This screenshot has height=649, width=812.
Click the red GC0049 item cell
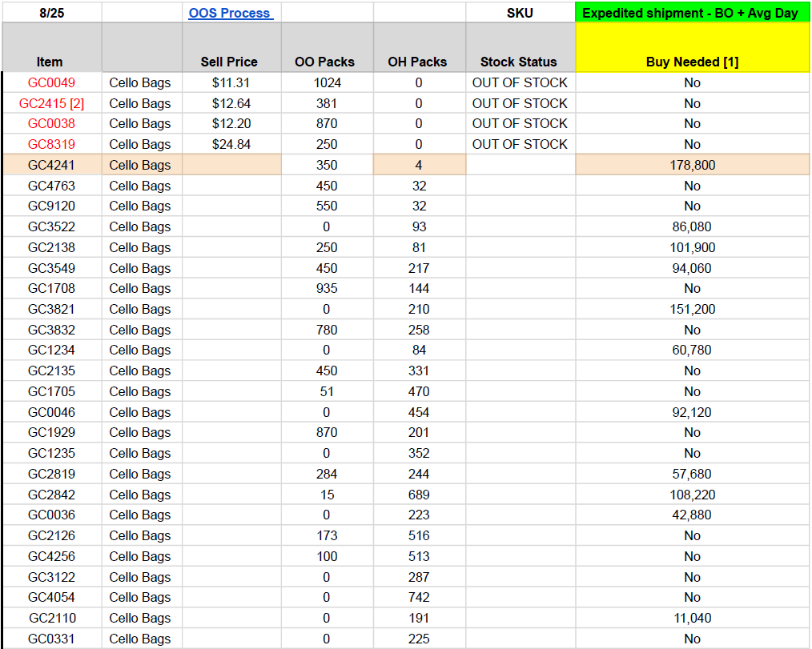[x=51, y=82]
